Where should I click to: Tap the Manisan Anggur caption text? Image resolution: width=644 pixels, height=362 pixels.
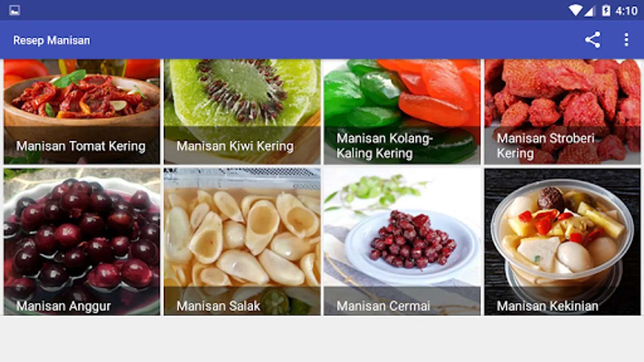click(64, 306)
